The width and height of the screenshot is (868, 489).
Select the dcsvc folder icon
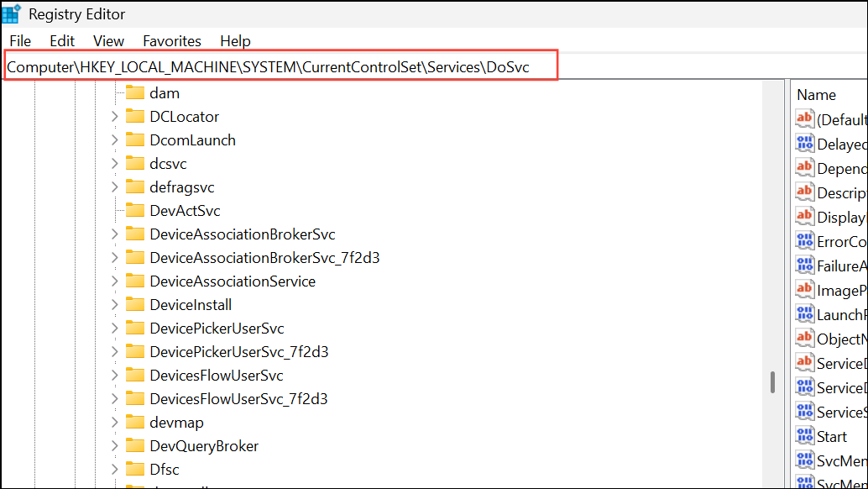(135, 163)
